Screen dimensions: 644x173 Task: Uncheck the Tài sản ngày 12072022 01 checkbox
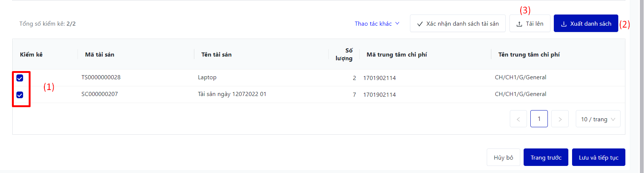tap(20, 95)
